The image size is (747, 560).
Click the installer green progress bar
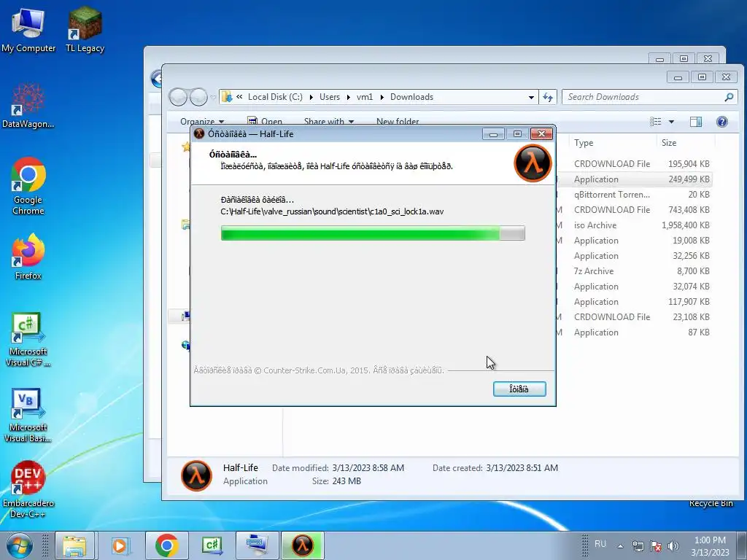click(373, 233)
